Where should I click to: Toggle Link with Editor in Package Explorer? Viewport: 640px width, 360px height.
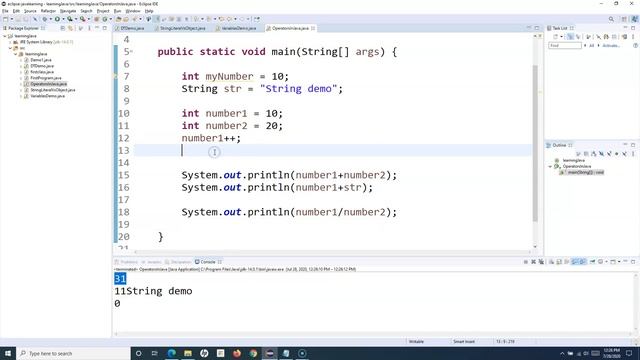tap(70, 28)
